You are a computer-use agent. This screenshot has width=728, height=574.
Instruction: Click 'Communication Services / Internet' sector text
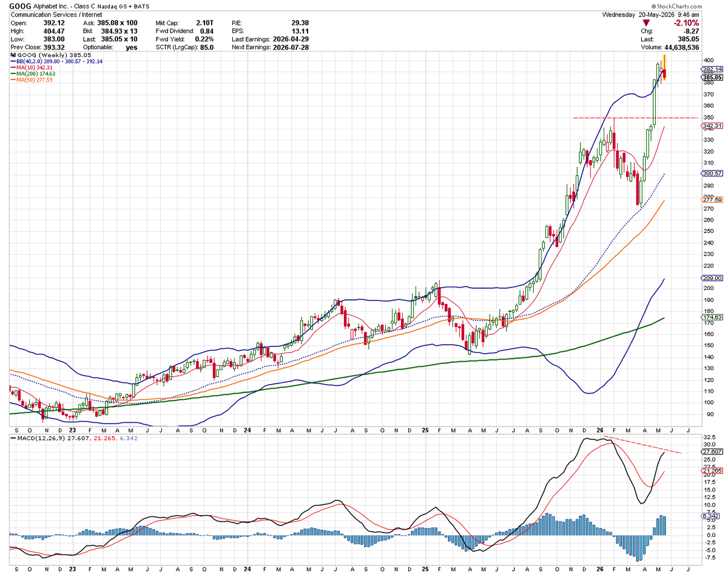(x=55, y=14)
